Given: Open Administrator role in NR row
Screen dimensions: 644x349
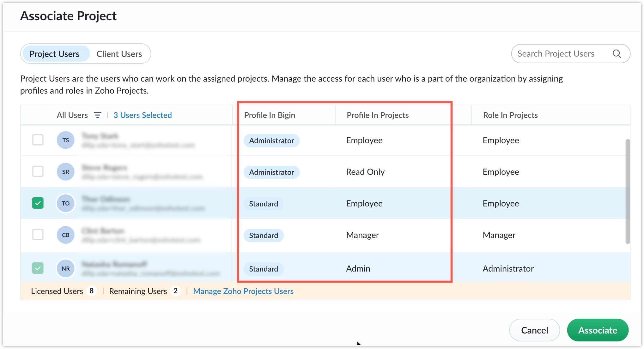Looking at the screenshot, I should coord(508,268).
